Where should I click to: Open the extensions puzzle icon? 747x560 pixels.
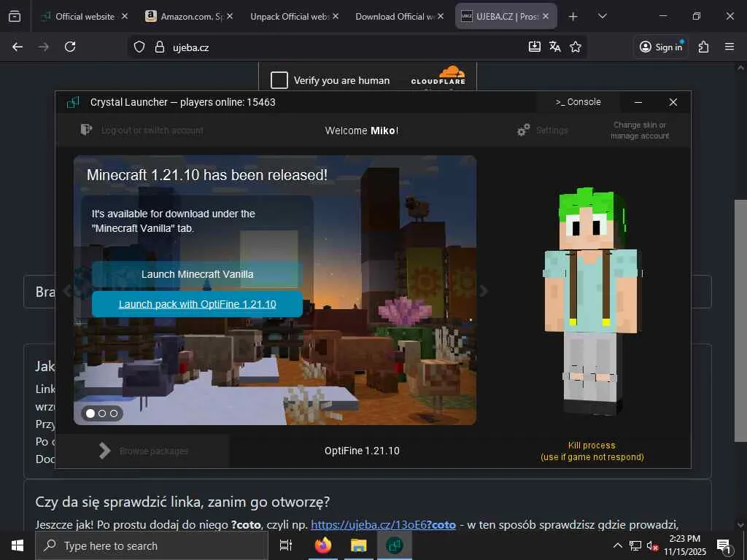coord(704,47)
